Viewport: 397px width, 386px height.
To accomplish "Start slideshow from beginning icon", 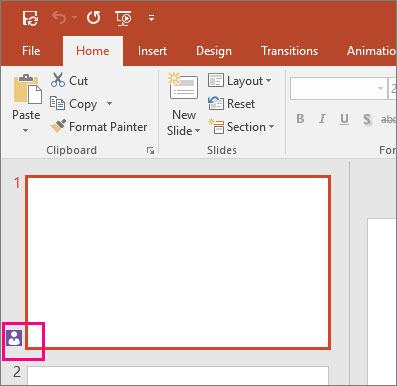I will tap(123, 18).
